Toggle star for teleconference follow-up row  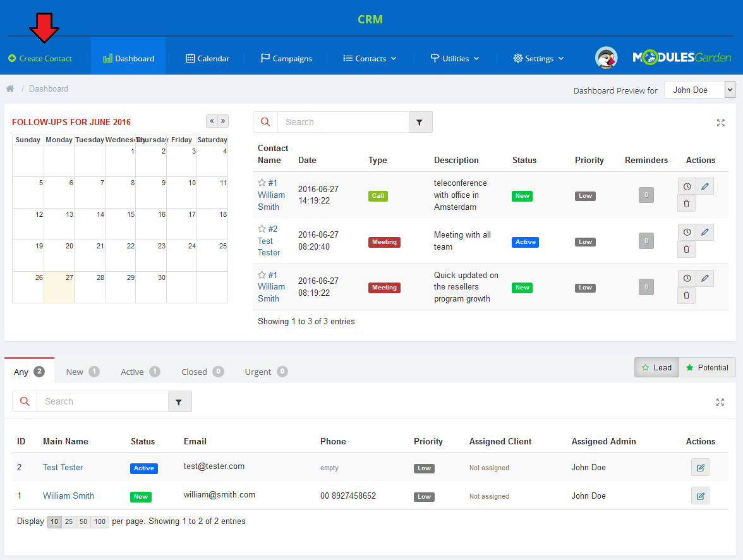(262, 183)
